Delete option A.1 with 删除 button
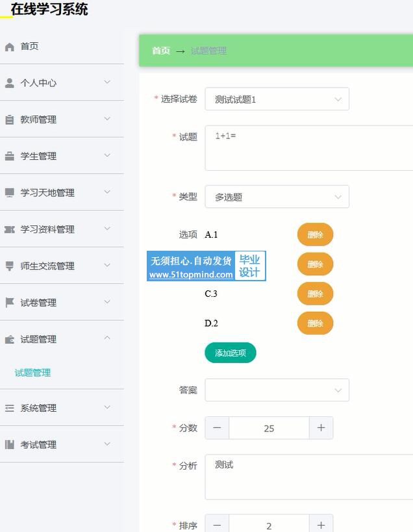 click(x=315, y=234)
